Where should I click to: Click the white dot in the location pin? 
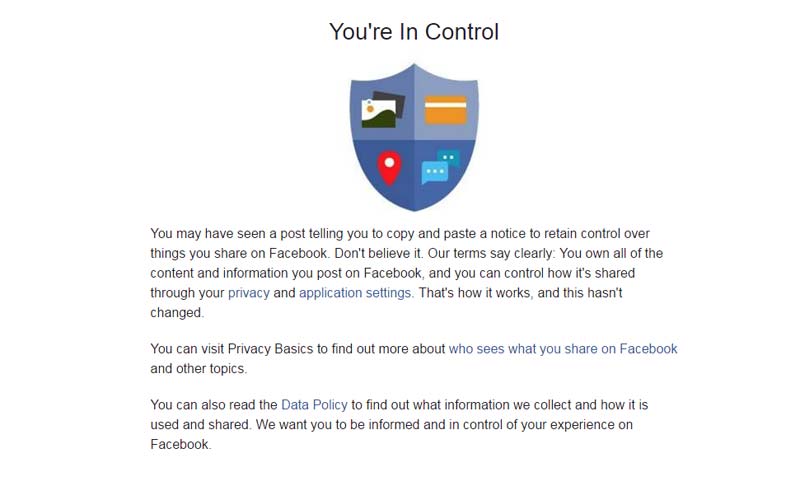tap(389, 163)
